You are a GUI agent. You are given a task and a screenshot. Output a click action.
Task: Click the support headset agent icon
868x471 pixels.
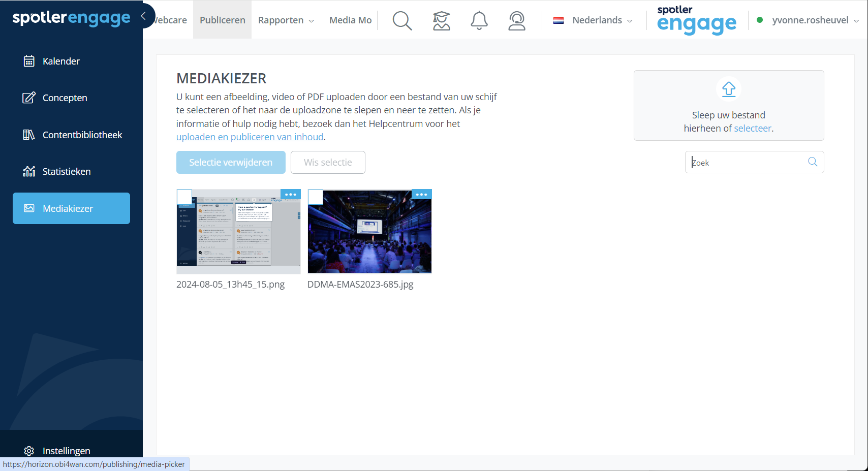click(x=516, y=20)
